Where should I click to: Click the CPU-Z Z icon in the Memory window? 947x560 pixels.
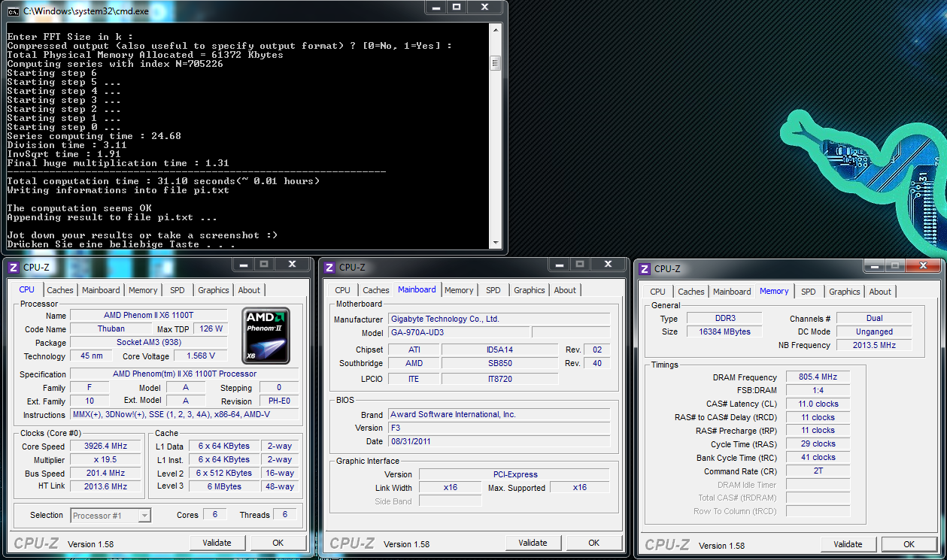pyautogui.click(x=644, y=268)
